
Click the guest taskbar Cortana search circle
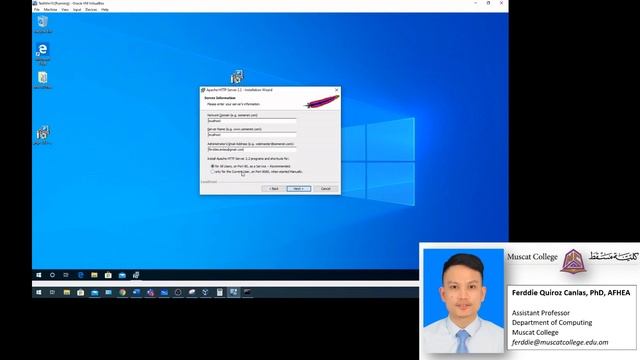(52, 275)
